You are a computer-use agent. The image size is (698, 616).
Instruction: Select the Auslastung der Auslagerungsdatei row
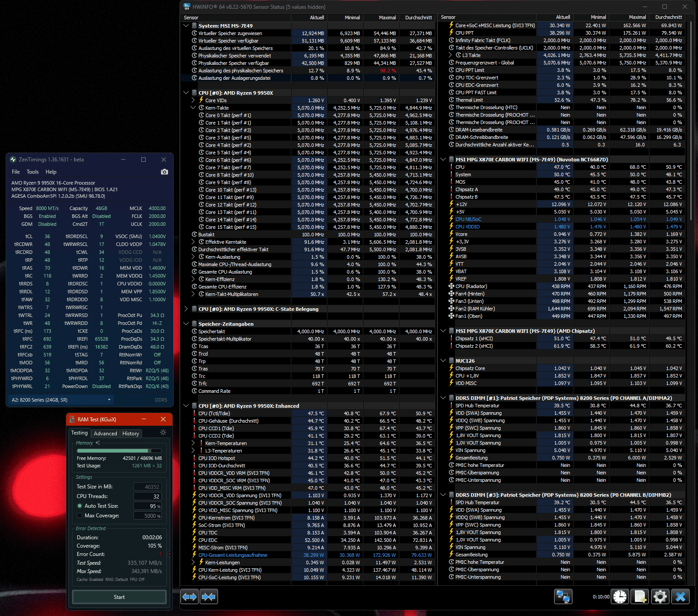(308, 78)
